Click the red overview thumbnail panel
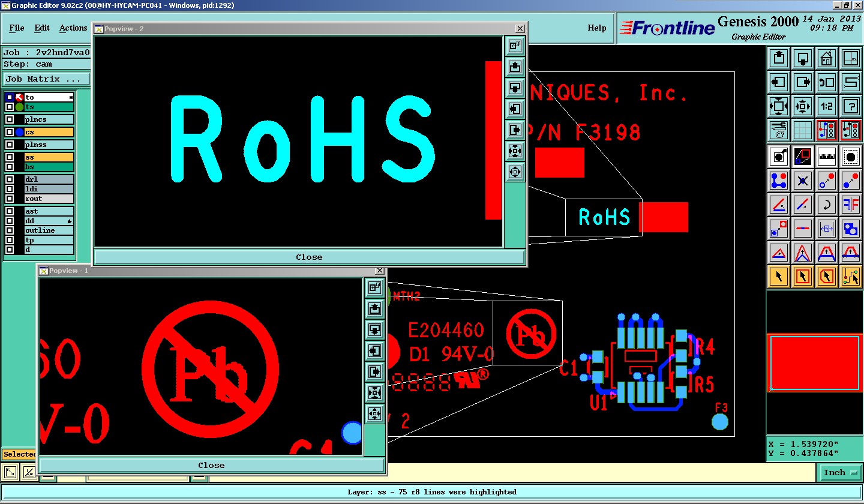Viewport: 864px width, 504px height. click(815, 363)
